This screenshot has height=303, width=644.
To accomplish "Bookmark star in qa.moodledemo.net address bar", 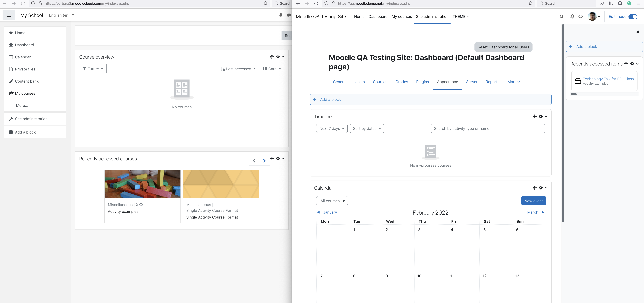I will pyautogui.click(x=530, y=3).
